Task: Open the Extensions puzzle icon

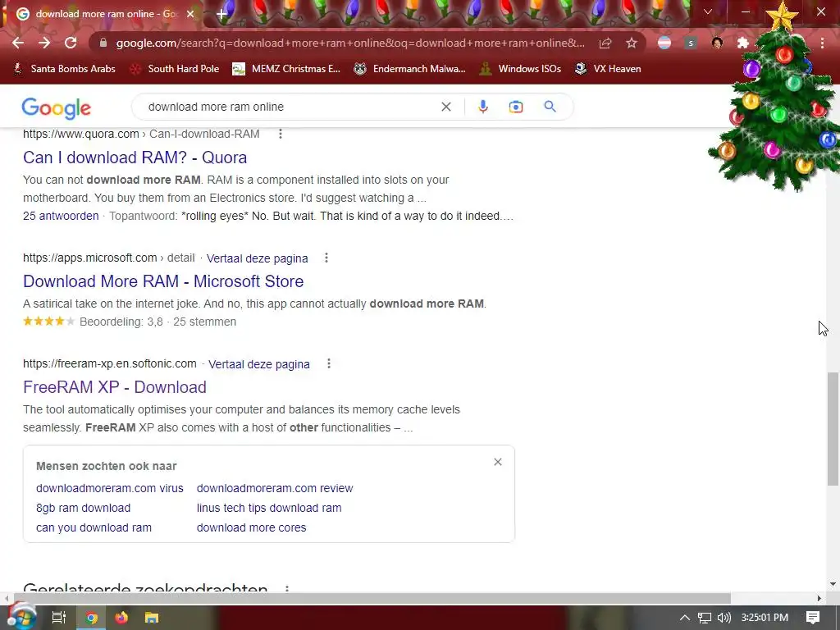Action: pos(743,43)
